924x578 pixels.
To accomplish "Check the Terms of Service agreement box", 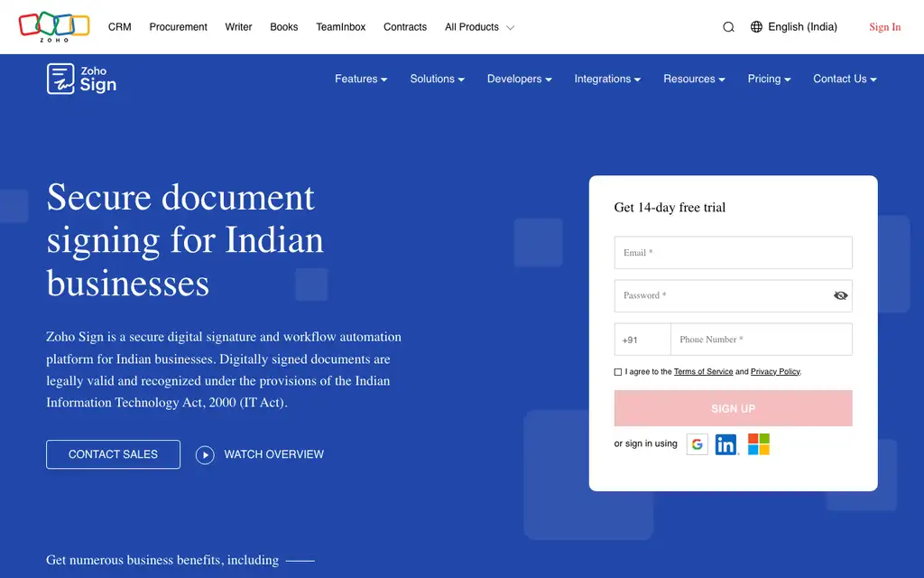I will [617, 371].
